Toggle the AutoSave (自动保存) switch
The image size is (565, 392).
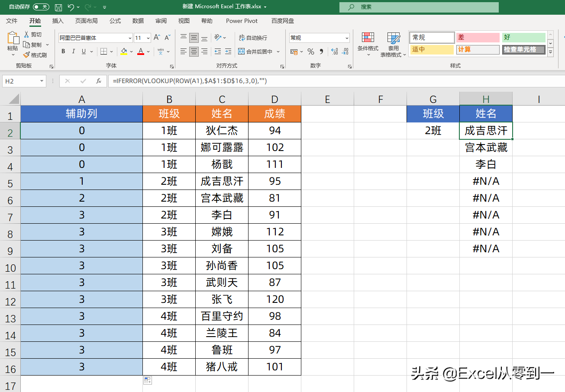41,7
